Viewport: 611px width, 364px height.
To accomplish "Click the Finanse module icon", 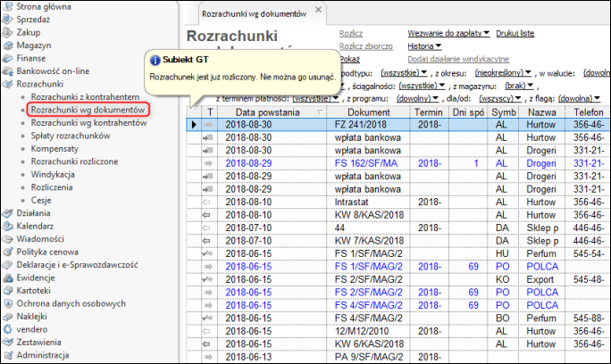I will coord(8,57).
